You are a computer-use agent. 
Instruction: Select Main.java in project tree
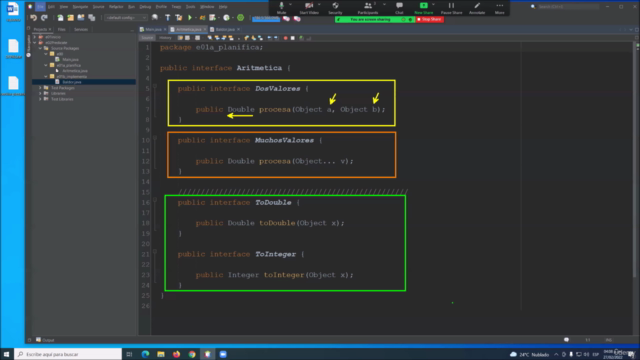point(70,60)
